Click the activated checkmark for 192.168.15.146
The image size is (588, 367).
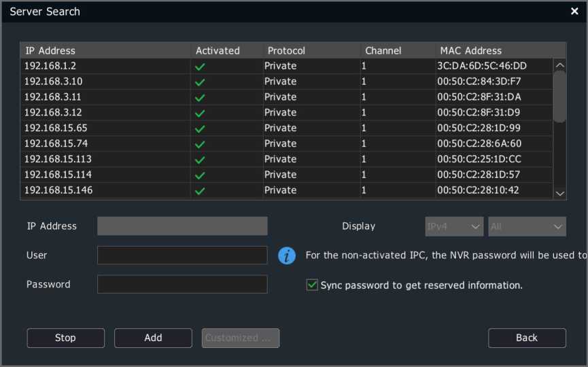(200, 191)
